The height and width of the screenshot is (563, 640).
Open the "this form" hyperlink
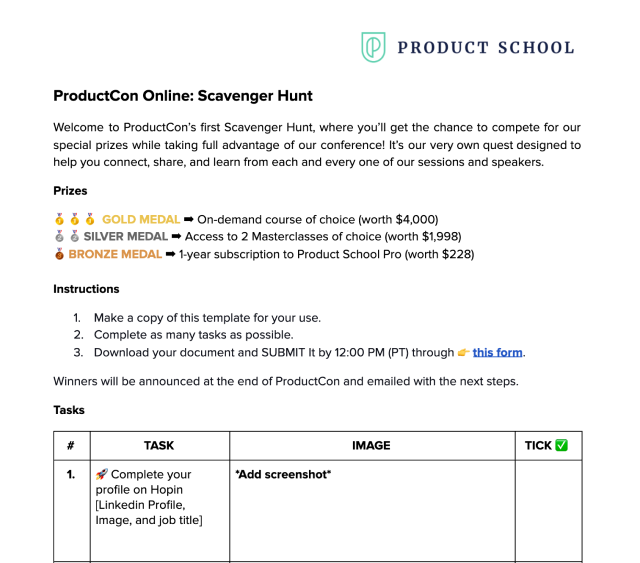498,352
